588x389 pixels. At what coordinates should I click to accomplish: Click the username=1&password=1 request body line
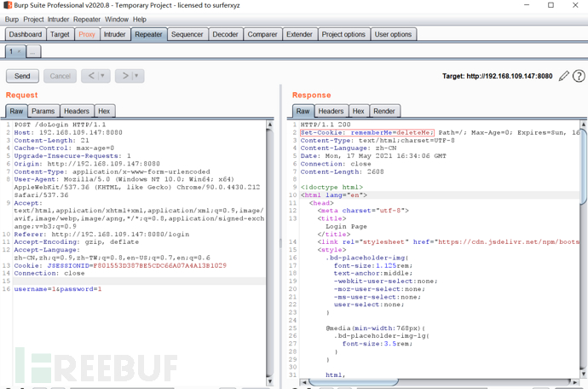pyautogui.click(x=58, y=289)
